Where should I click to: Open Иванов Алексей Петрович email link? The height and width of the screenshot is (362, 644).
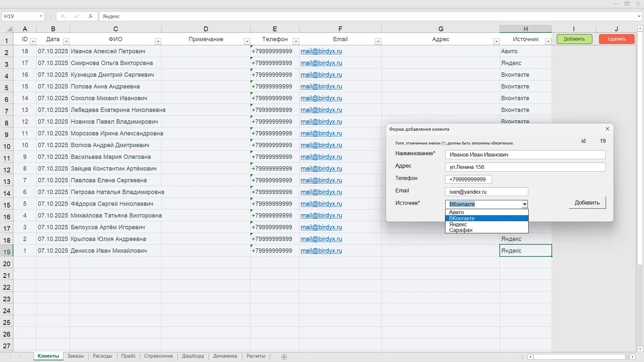pyautogui.click(x=321, y=51)
